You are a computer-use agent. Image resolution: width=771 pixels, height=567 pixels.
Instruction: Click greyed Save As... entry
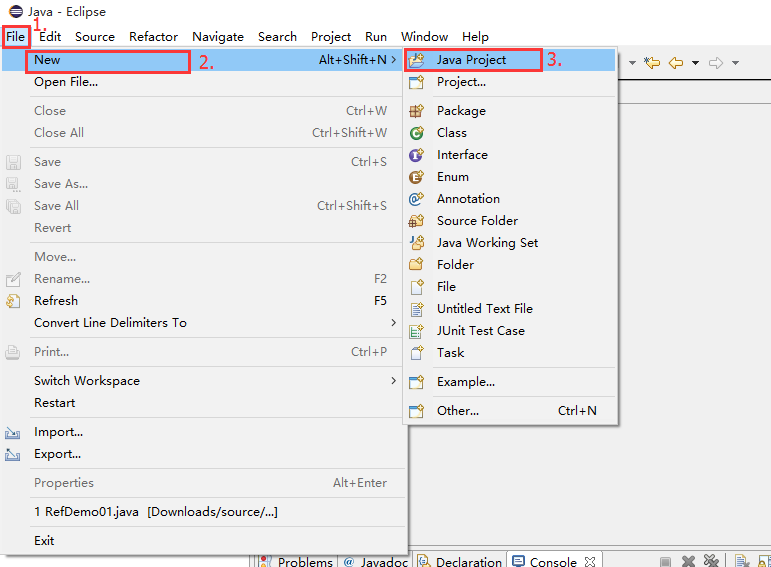204,184
